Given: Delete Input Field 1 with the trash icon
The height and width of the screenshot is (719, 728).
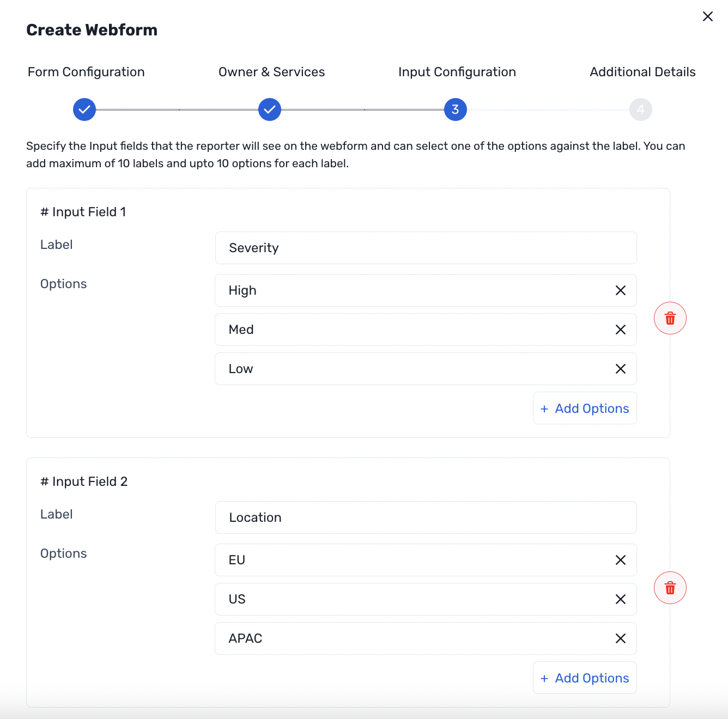Looking at the screenshot, I should click(670, 318).
